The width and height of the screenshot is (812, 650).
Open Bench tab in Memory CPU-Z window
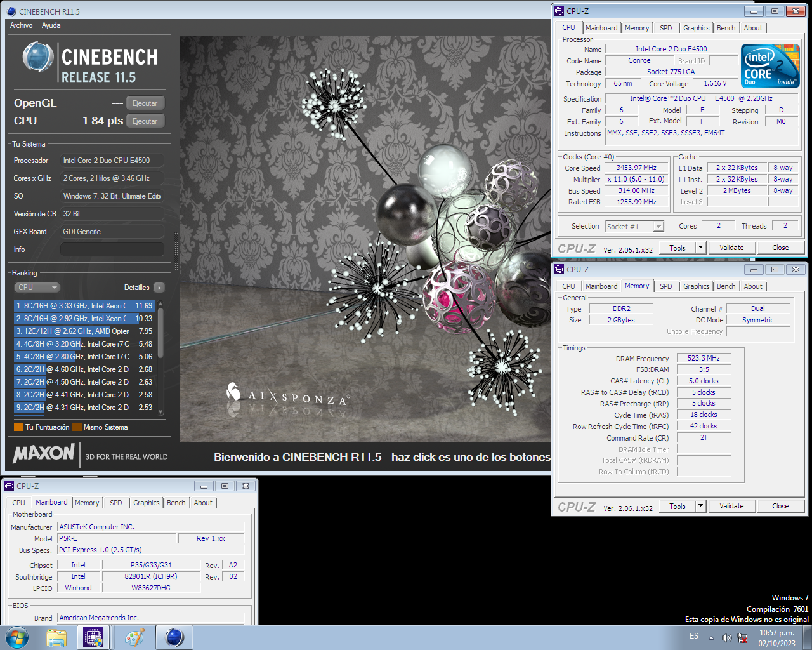[x=726, y=286]
